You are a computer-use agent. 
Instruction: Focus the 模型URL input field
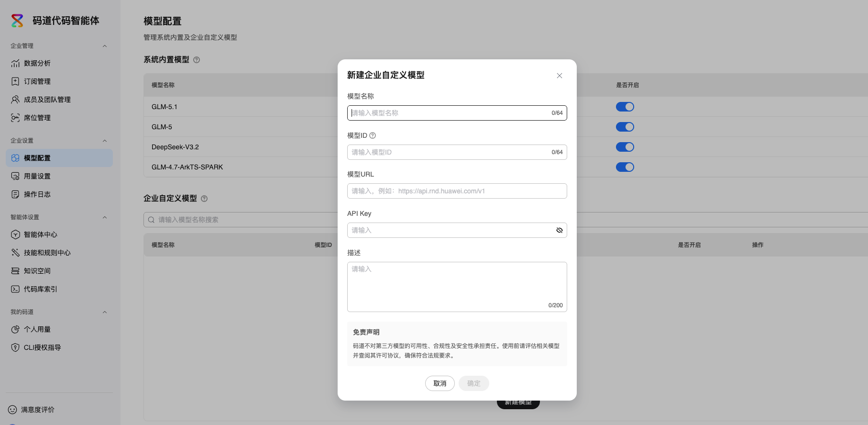point(457,191)
